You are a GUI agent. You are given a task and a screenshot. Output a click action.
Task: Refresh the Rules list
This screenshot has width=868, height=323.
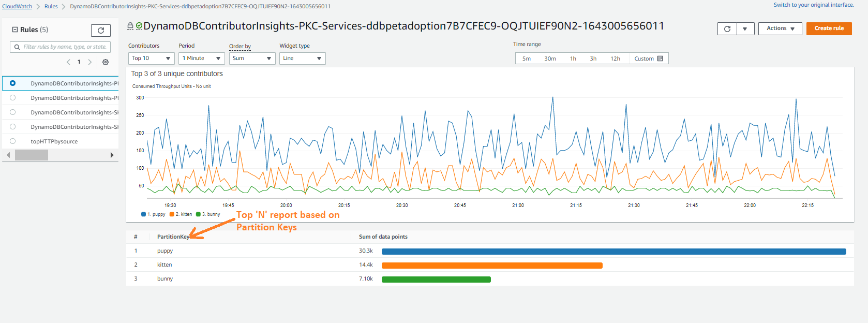(x=101, y=31)
